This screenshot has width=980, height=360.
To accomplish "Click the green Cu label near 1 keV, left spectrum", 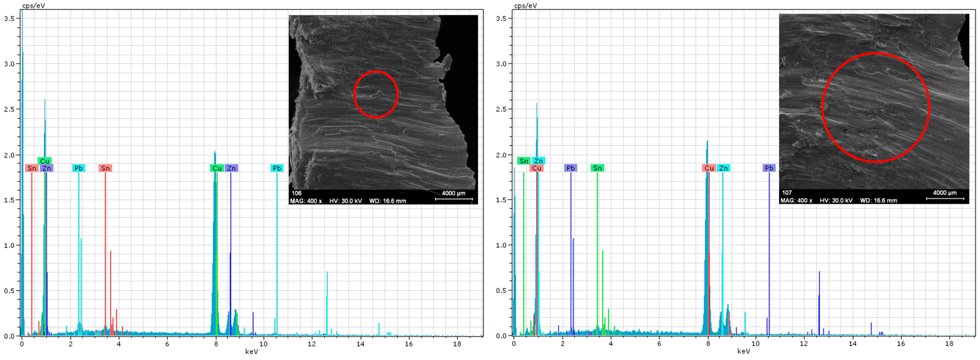I will coord(45,161).
